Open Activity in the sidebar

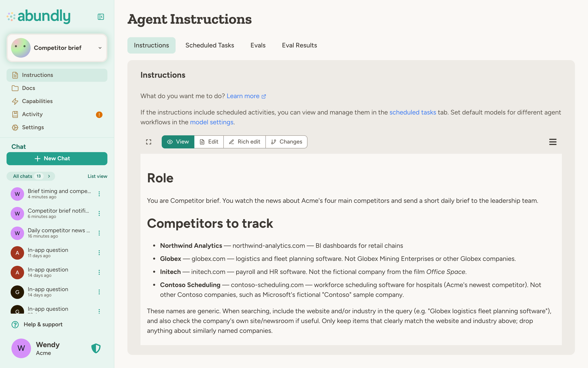click(57, 114)
